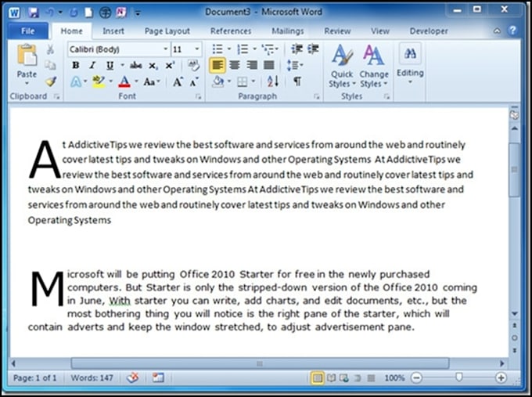Apply Superscript formatting
Image resolution: width=532 pixels, height=397 pixels.
coord(170,65)
